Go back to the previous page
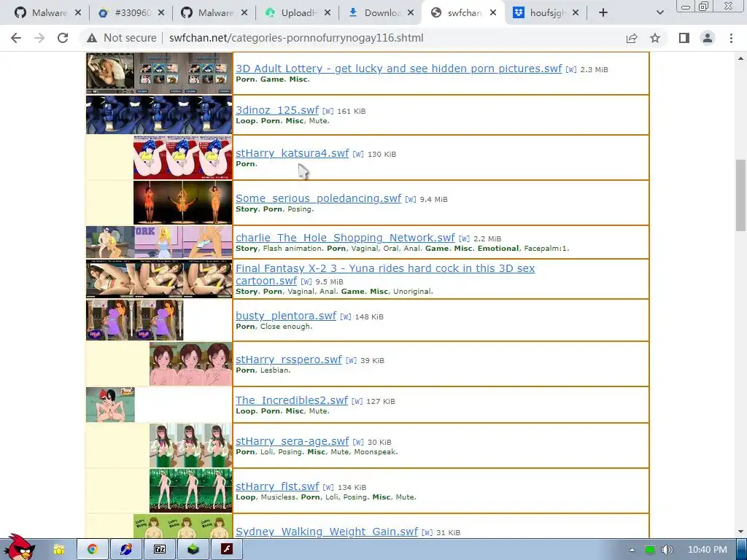This screenshot has height=560, width=747. click(16, 38)
